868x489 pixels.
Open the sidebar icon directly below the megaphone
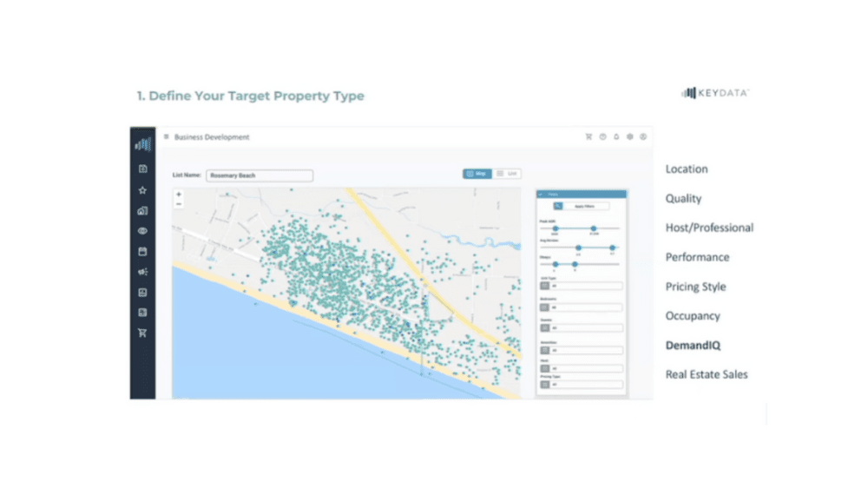(x=143, y=293)
